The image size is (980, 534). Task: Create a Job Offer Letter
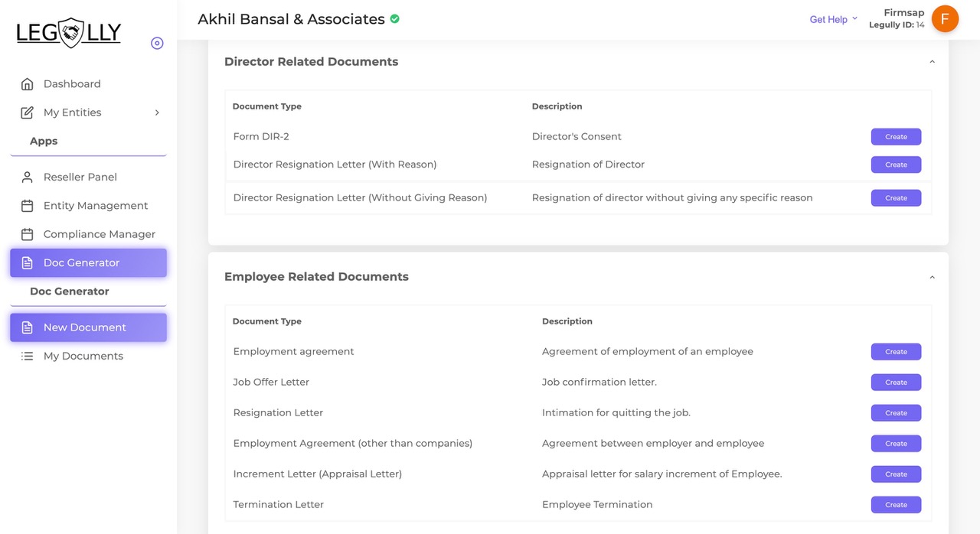(x=896, y=383)
